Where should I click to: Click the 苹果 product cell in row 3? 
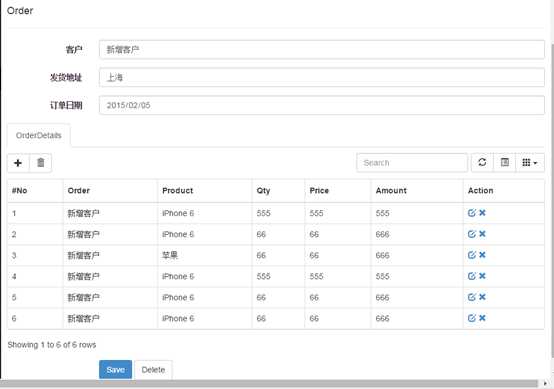pyautogui.click(x=205, y=255)
